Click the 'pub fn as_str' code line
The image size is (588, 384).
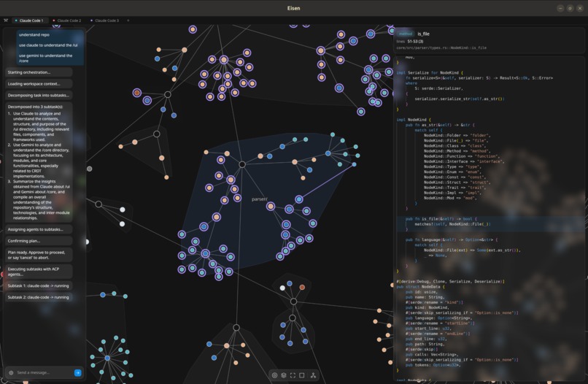click(440, 125)
